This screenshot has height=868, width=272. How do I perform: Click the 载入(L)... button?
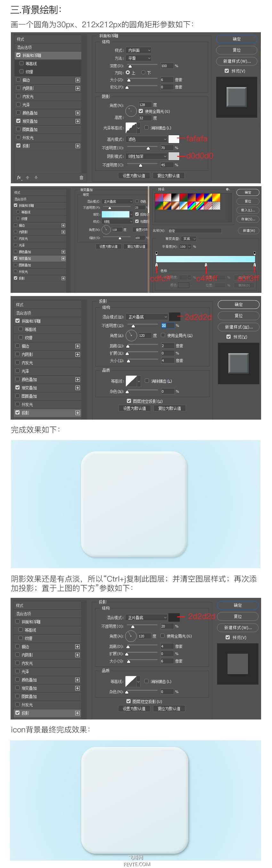(248, 210)
